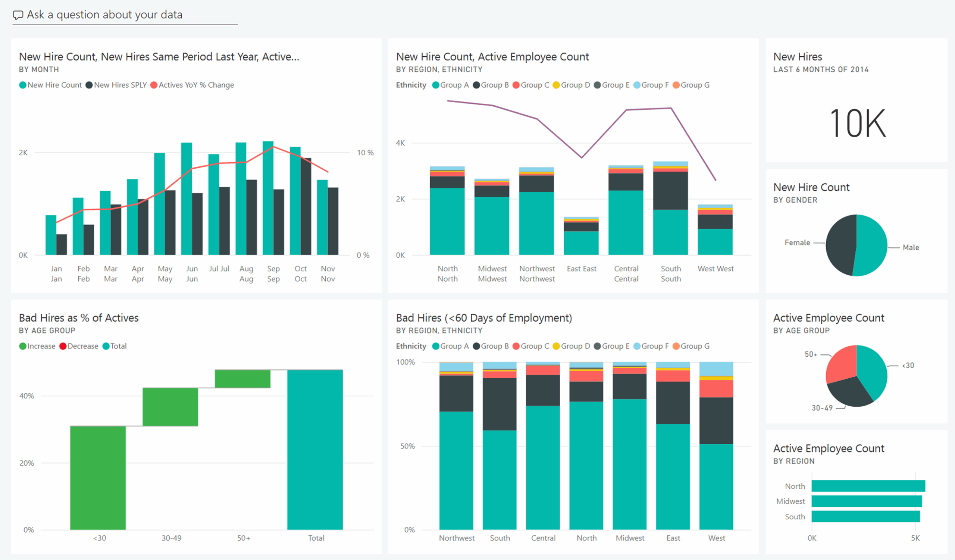Click the Midwest bar in region bar chart
Image resolution: width=955 pixels, height=560 pixels.
[866, 501]
